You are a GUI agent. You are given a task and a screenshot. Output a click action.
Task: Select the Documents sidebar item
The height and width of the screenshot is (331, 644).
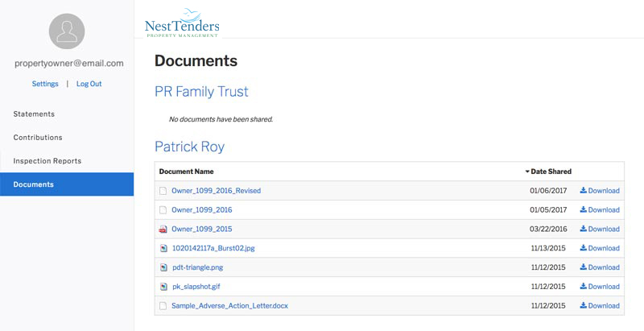click(x=34, y=184)
